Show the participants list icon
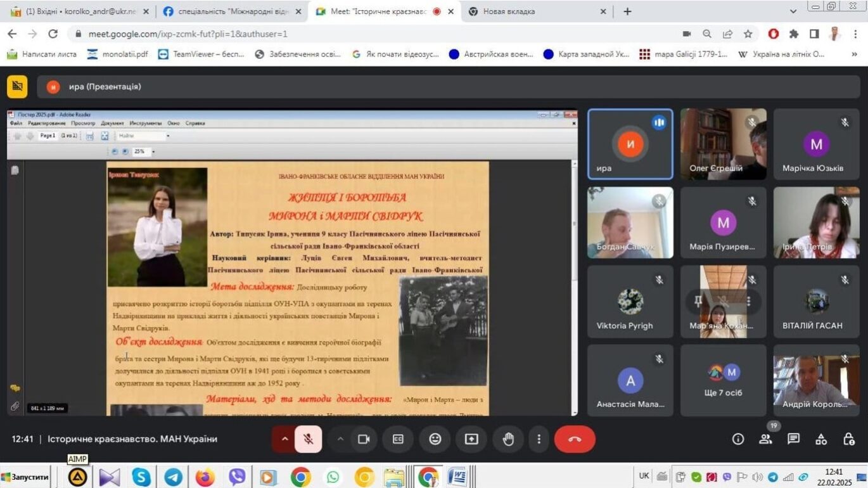Image resolution: width=868 pixels, height=488 pixels. [766, 439]
